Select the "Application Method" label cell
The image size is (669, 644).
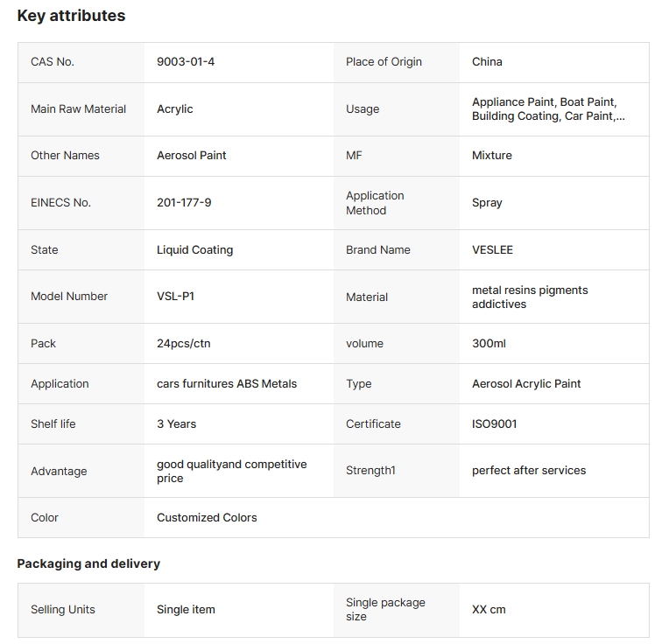[x=375, y=203]
